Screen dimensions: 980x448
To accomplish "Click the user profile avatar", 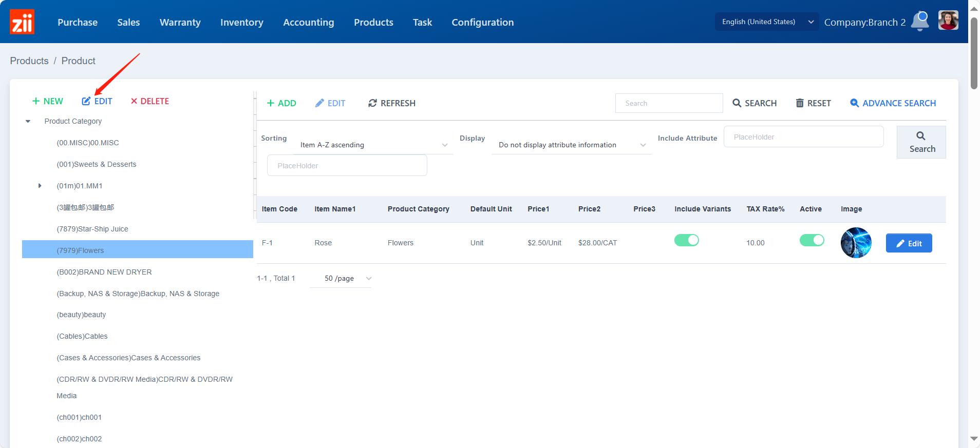I will click(948, 21).
